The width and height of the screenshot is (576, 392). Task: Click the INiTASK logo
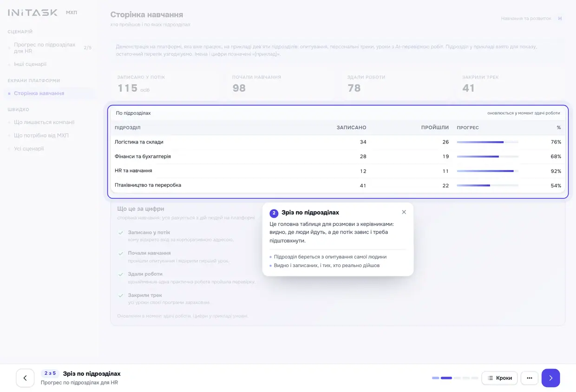[33, 13]
